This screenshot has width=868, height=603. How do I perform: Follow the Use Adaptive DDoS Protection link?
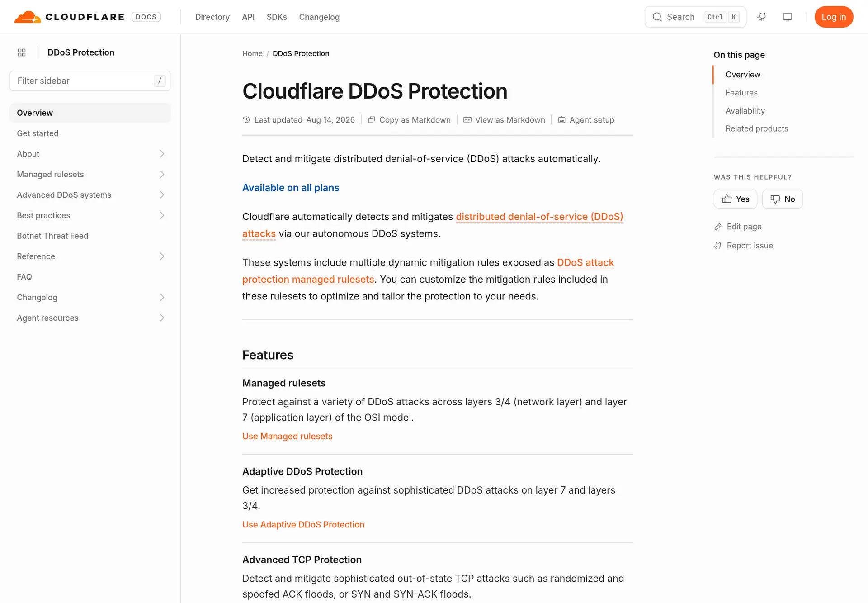(303, 524)
